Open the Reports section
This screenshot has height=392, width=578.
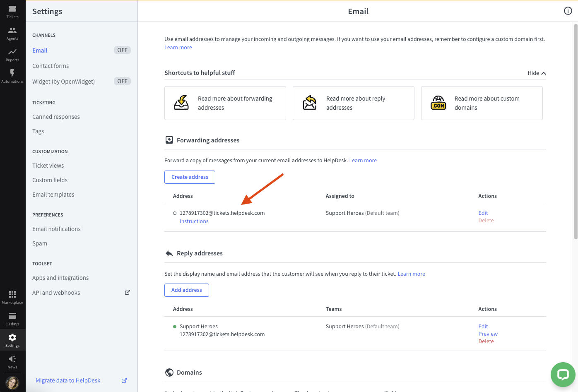(12, 55)
